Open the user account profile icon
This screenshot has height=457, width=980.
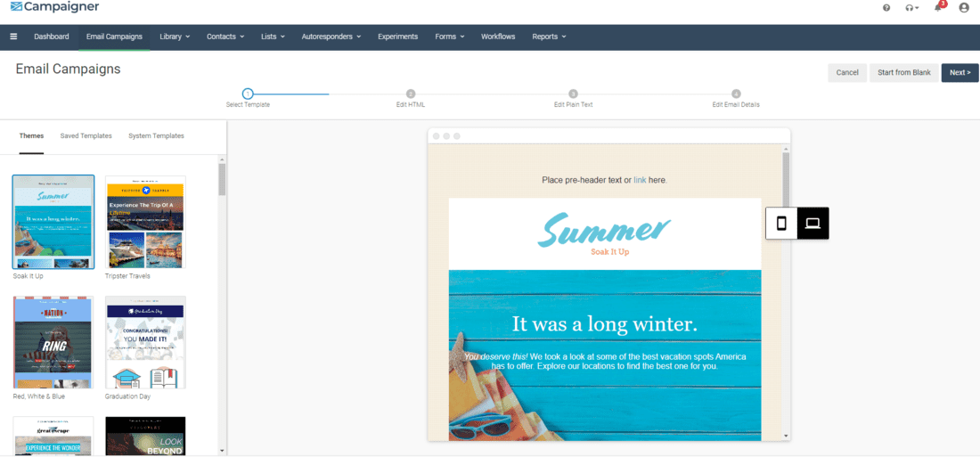pos(964,8)
